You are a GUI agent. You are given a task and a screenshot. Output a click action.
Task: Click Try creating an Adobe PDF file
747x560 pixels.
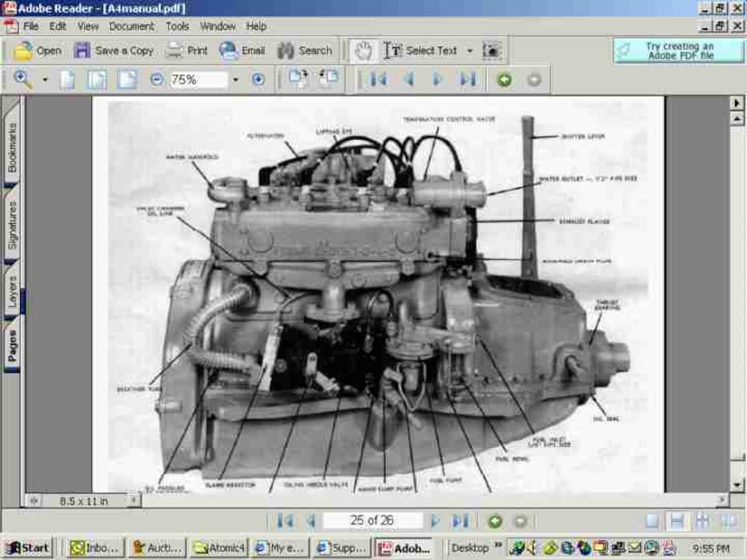click(x=676, y=50)
